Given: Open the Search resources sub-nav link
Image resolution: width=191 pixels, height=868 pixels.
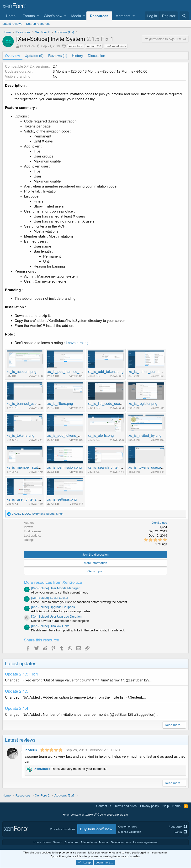Looking at the screenshot, I should pyautogui.click(x=38, y=24).
